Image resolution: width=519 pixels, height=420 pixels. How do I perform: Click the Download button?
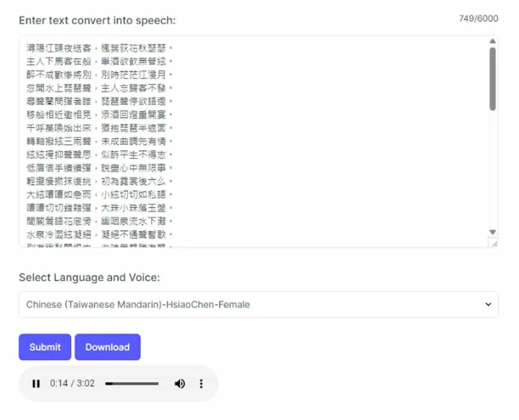pyautogui.click(x=107, y=347)
